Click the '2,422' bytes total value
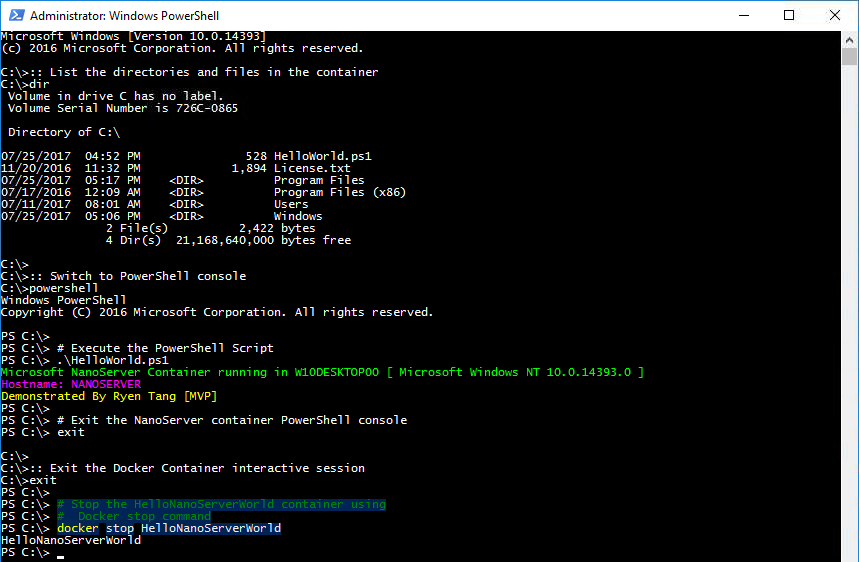859x562 pixels. coord(256,228)
